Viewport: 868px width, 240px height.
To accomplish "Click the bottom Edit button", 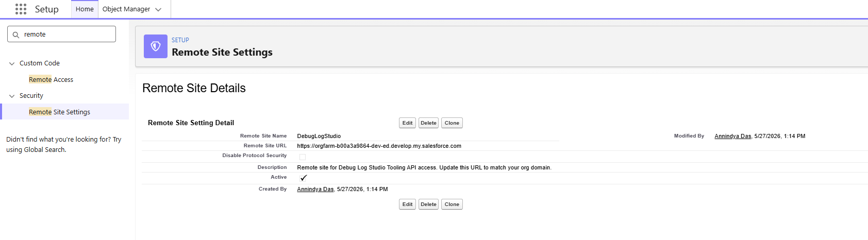I will pyautogui.click(x=407, y=204).
